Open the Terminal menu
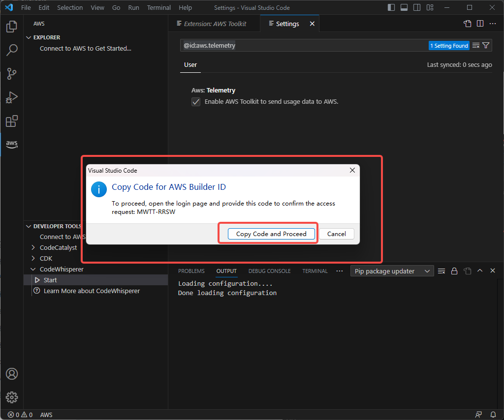The height and width of the screenshot is (420, 504). coord(159,7)
